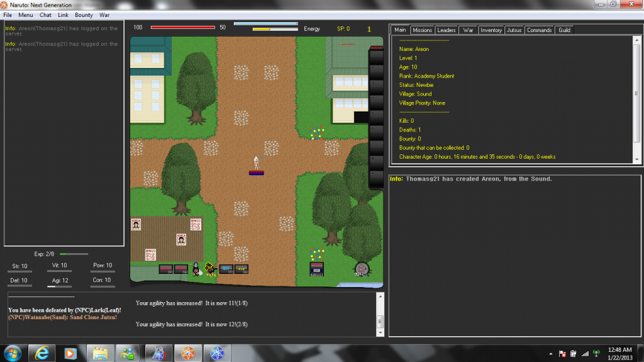Click the 'Name: Areon' line

coord(414,49)
